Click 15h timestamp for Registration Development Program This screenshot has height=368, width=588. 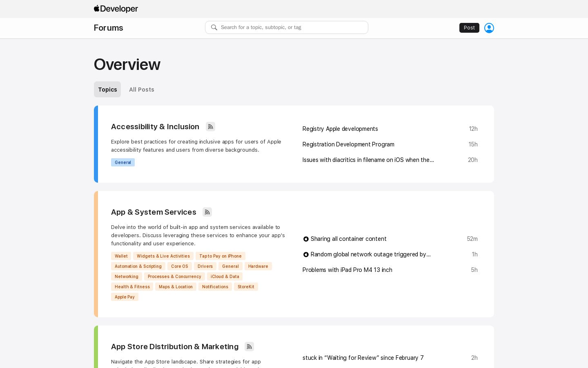click(x=473, y=144)
